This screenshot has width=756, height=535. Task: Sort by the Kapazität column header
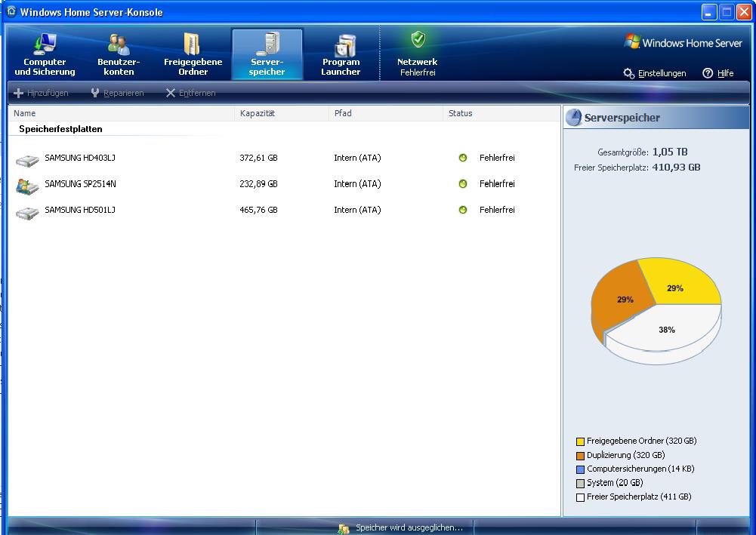tap(282, 113)
